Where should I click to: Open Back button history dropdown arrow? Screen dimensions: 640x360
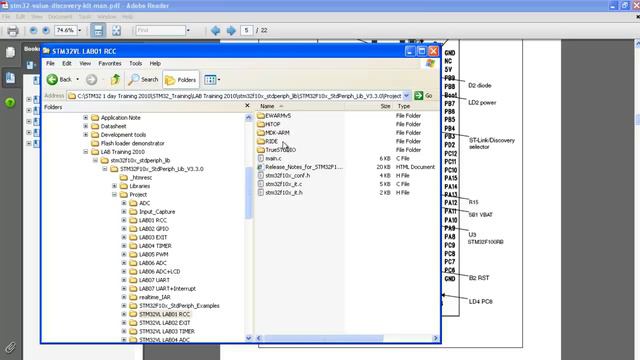[x=78, y=80]
